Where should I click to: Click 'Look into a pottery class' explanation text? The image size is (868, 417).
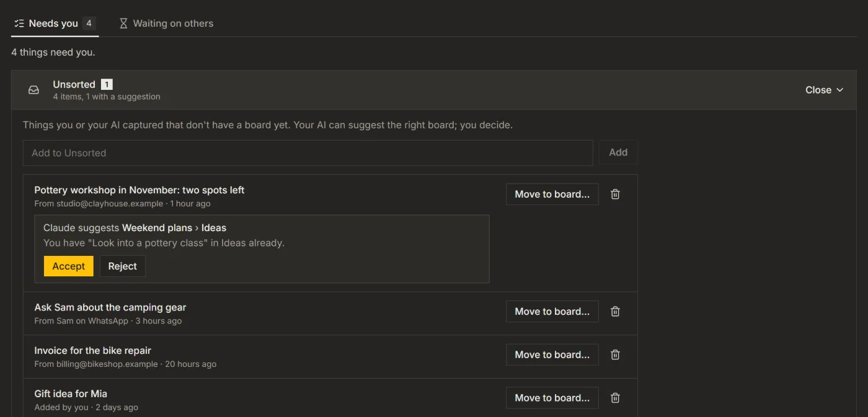coord(164,243)
